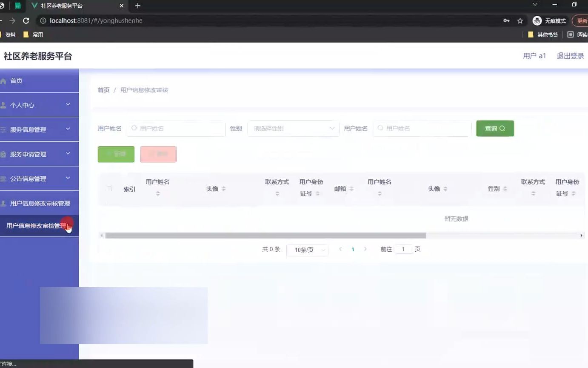
Task: Open the 其他书签 bookmarks folder
Action: 543,34
